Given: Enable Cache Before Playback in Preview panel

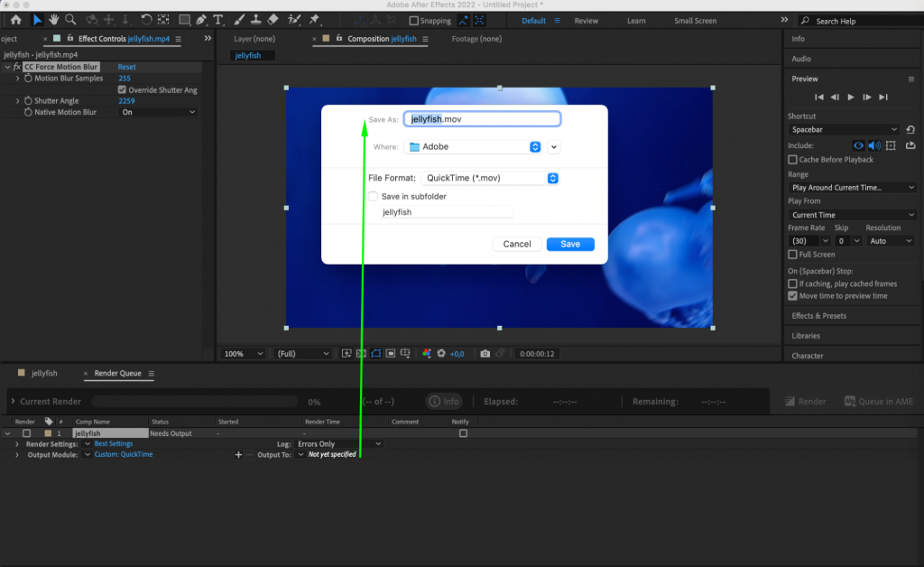Looking at the screenshot, I should point(791,159).
